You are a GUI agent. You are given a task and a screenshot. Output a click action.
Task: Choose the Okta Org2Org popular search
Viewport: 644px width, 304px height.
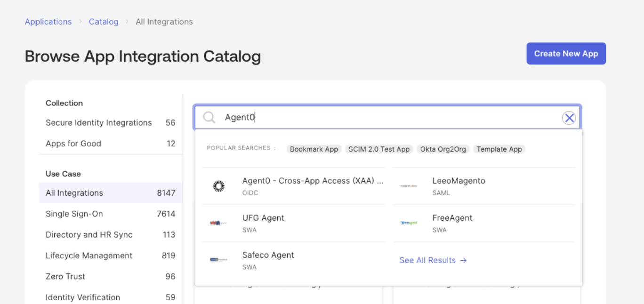pyautogui.click(x=443, y=149)
